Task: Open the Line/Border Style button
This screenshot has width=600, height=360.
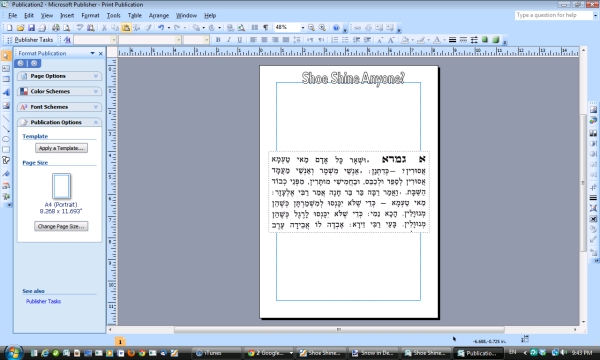Action: point(452,40)
